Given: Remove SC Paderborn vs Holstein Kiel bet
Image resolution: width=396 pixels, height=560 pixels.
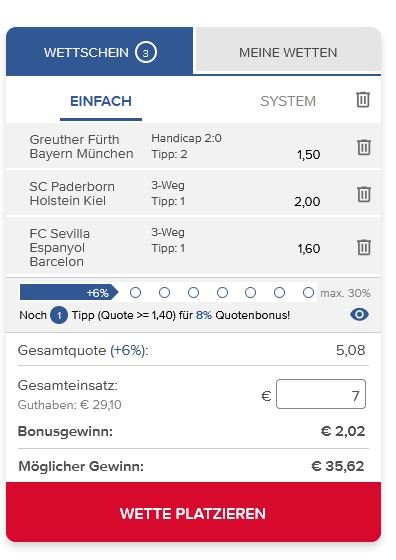Looking at the screenshot, I should [x=364, y=194].
